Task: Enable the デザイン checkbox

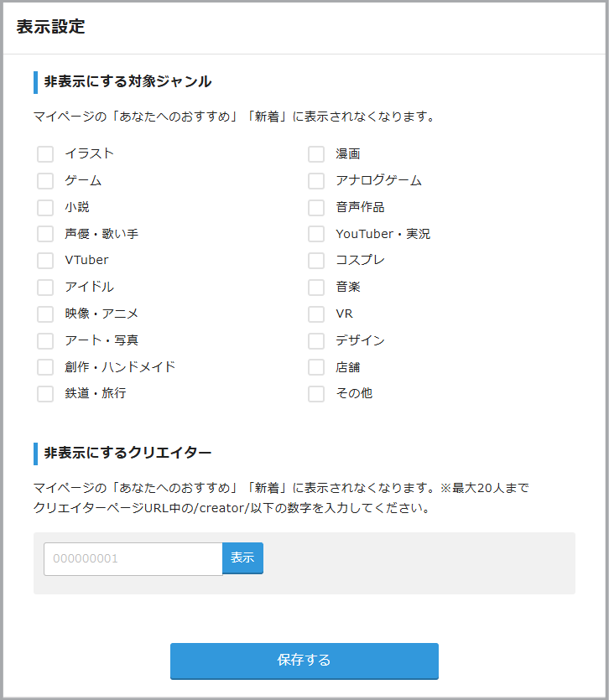Action: pyautogui.click(x=316, y=341)
